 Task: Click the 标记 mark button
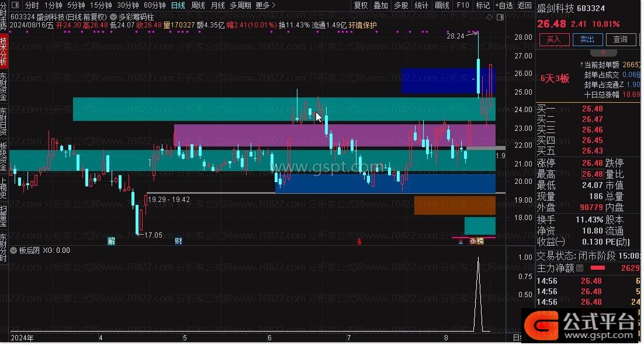pyautogui.click(x=483, y=5)
